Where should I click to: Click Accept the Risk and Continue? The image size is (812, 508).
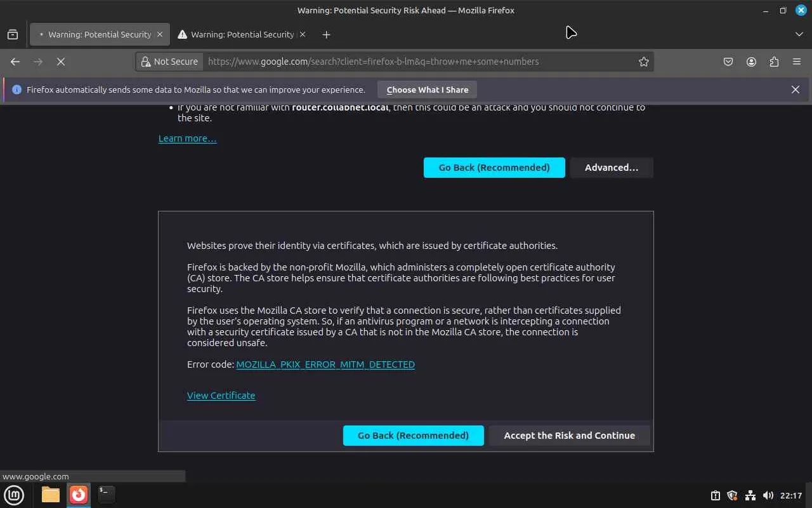click(x=570, y=436)
